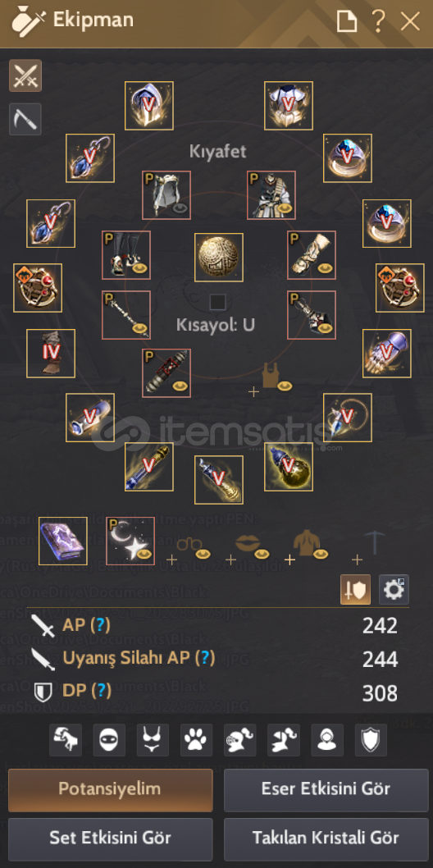This screenshot has width=433, height=868.
Task: Switch to the scythe life gear tab
Action: 25,119
